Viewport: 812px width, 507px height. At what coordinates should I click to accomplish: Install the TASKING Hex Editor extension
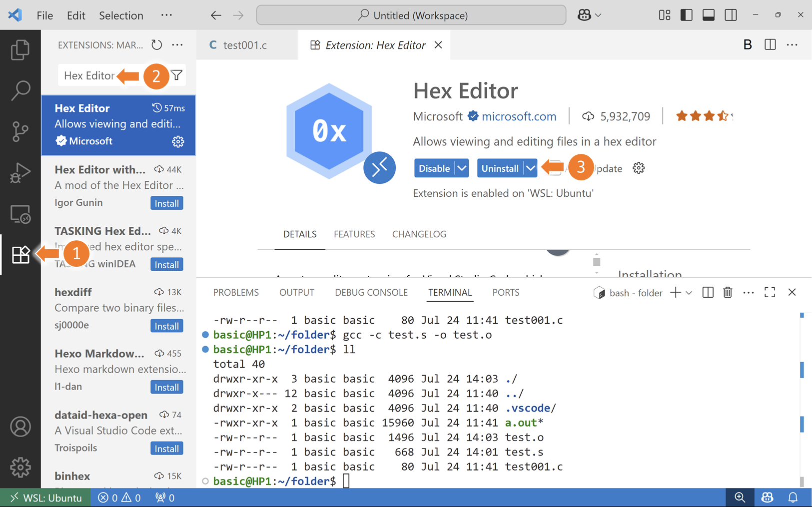[167, 265]
